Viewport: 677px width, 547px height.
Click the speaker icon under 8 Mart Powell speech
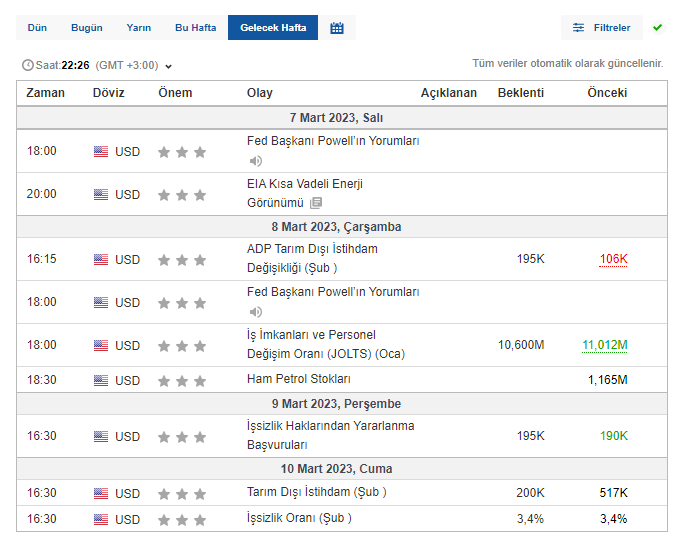(255, 312)
